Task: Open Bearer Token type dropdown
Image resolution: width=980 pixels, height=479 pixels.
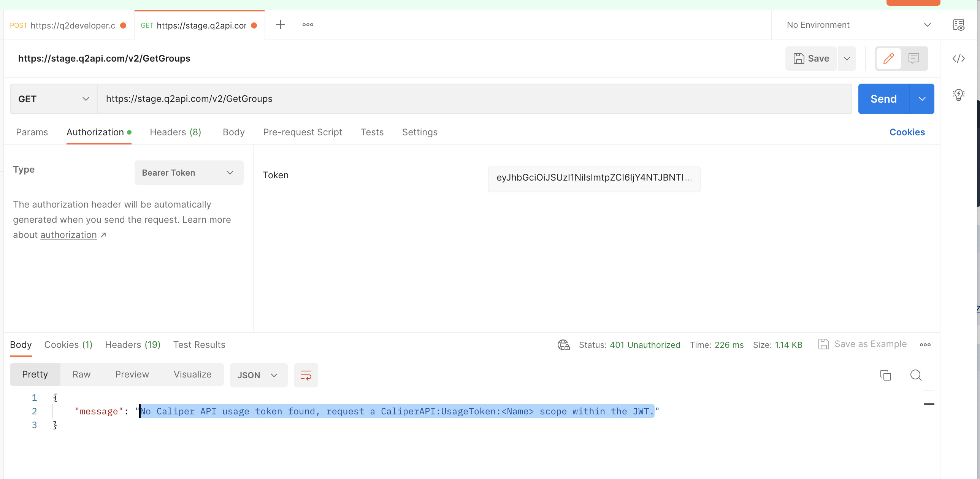Action: pos(189,173)
